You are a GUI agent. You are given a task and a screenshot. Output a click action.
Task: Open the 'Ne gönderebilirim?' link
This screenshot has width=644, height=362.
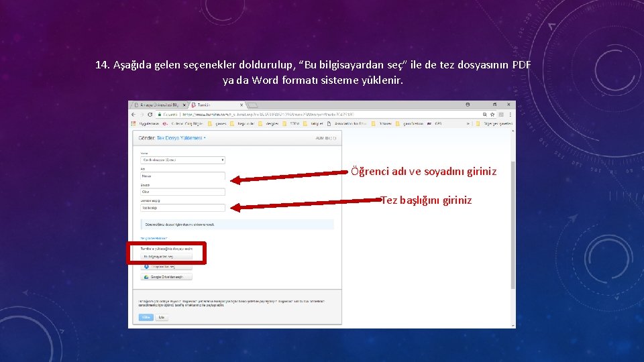154,239
